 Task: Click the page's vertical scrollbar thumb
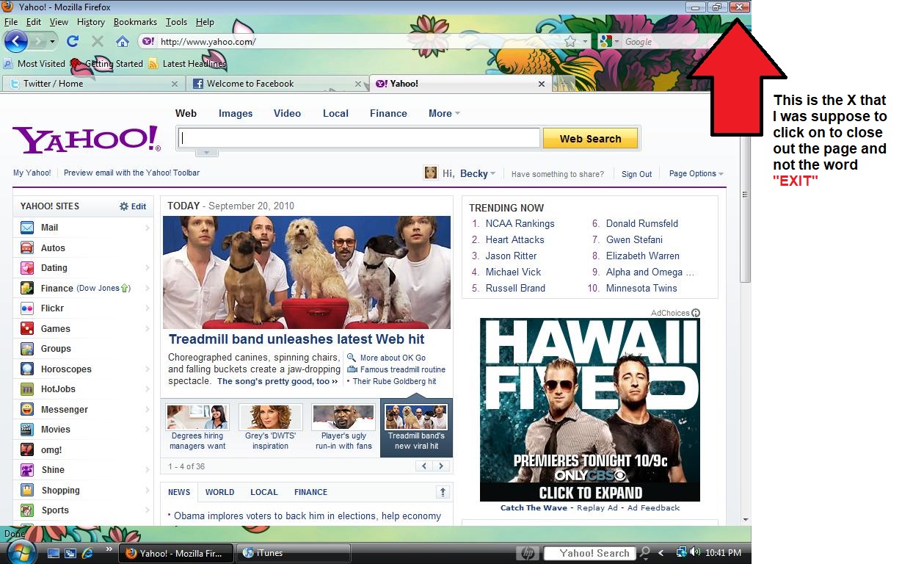746,195
